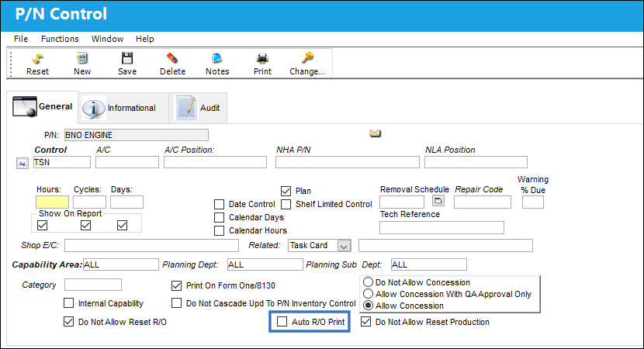Check the Internal Capability checkbox
644x349 pixels.
click(68, 303)
